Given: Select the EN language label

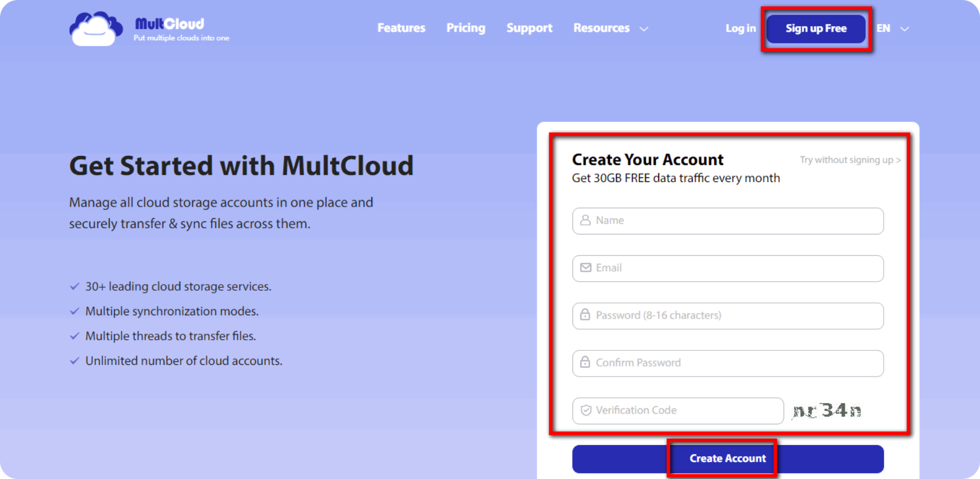Looking at the screenshot, I should (x=883, y=28).
